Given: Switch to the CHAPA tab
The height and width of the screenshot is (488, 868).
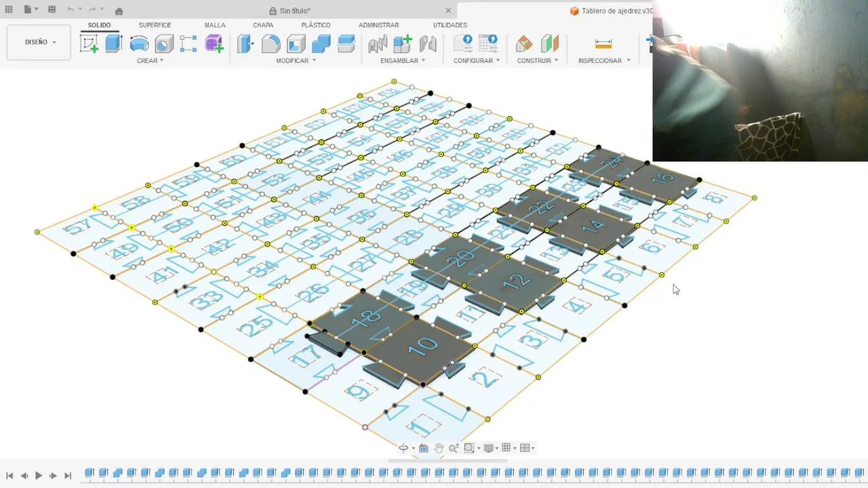Looking at the screenshot, I should [x=263, y=25].
